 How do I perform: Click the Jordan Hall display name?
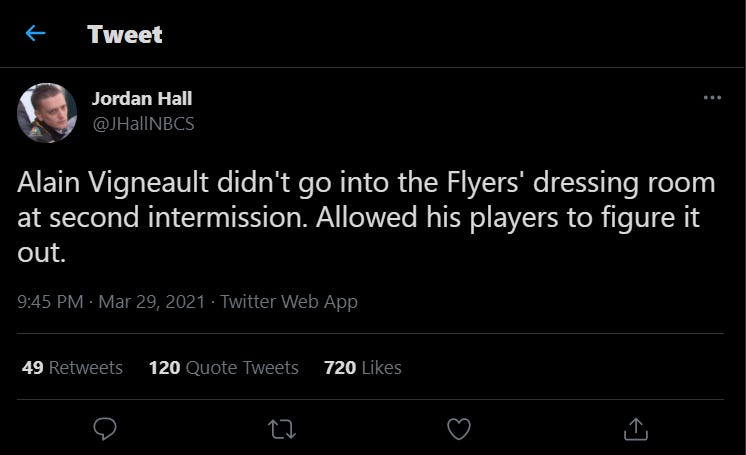click(x=141, y=98)
